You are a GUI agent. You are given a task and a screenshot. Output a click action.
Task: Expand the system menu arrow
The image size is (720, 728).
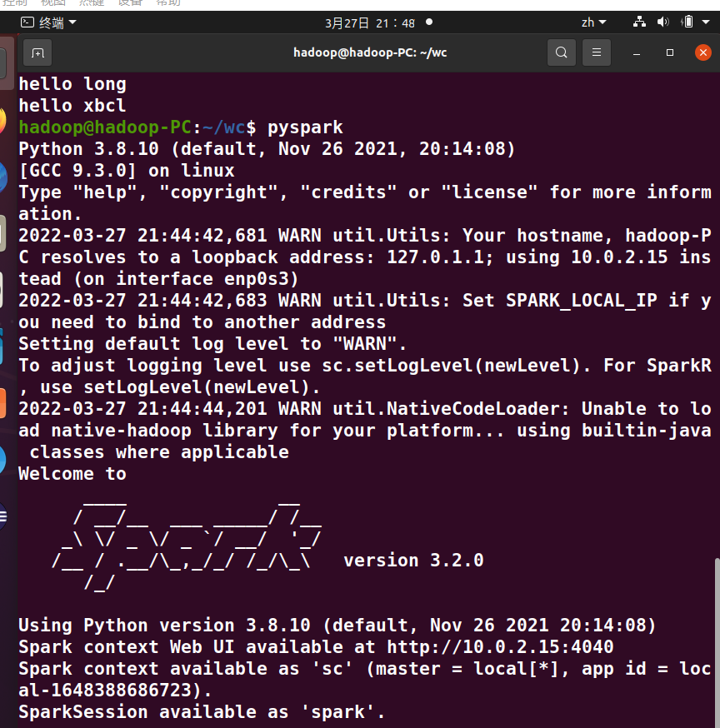tap(706, 22)
